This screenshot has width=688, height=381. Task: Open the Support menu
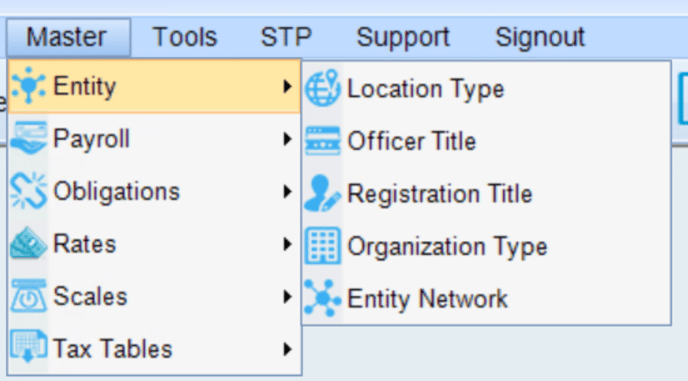click(403, 37)
